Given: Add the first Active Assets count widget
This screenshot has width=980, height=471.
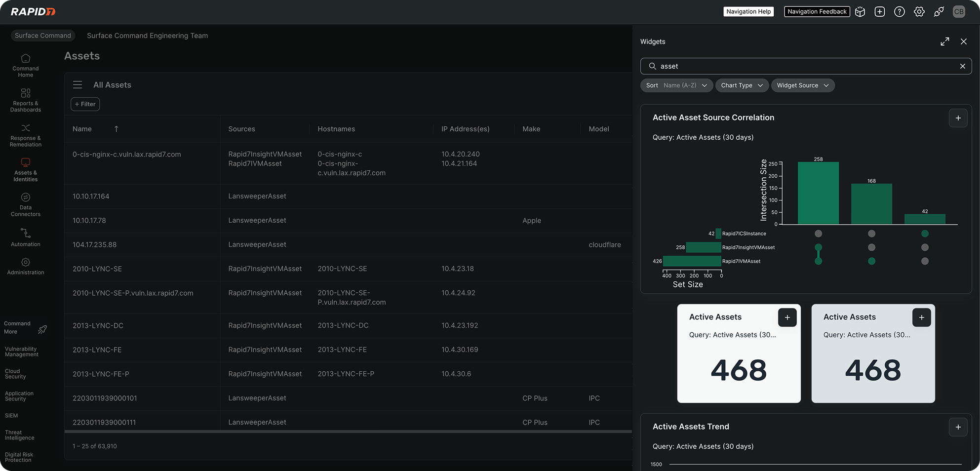Looking at the screenshot, I should click(x=787, y=317).
